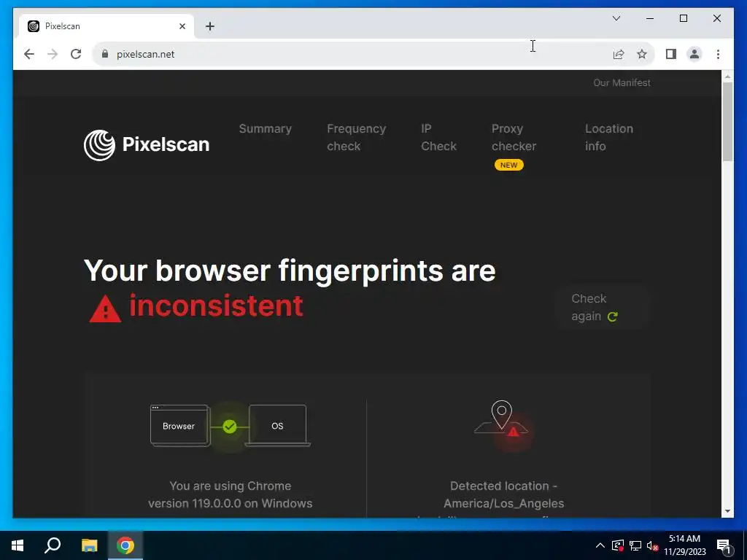Open the Chrome profile avatar
The width and height of the screenshot is (747, 560).
[x=694, y=54]
